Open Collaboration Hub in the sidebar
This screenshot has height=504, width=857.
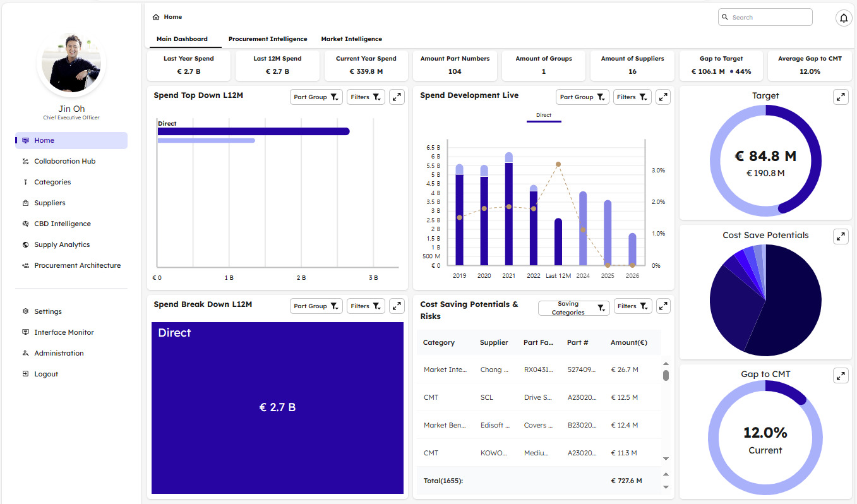[x=64, y=161]
